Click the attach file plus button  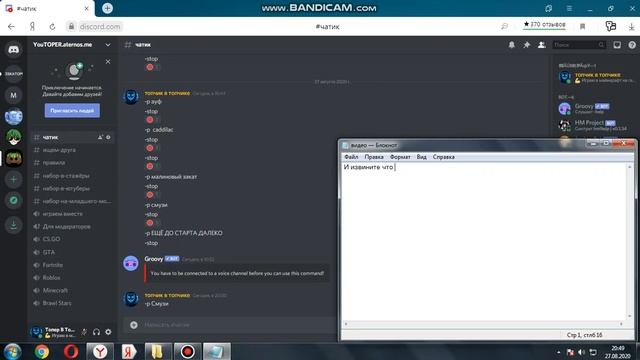[x=134, y=325]
